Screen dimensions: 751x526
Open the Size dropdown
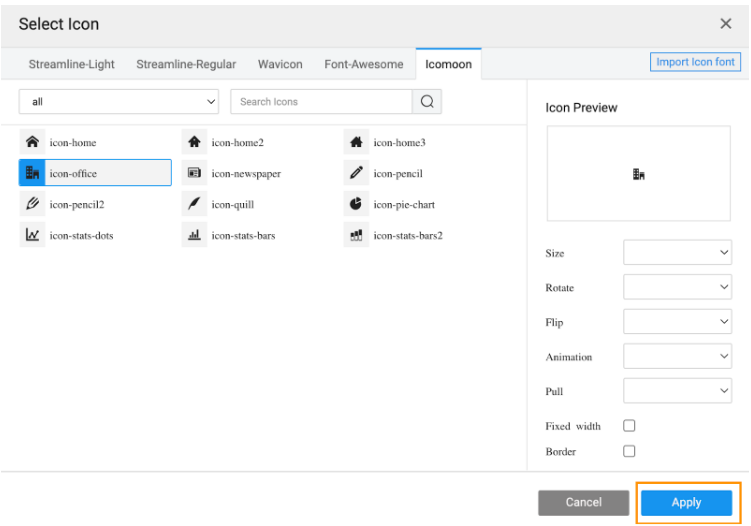pyautogui.click(x=677, y=254)
